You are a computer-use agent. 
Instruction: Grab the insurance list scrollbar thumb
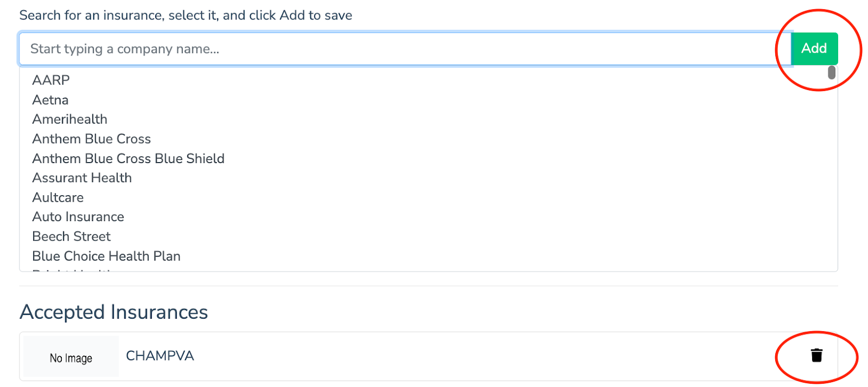[831, 73]
